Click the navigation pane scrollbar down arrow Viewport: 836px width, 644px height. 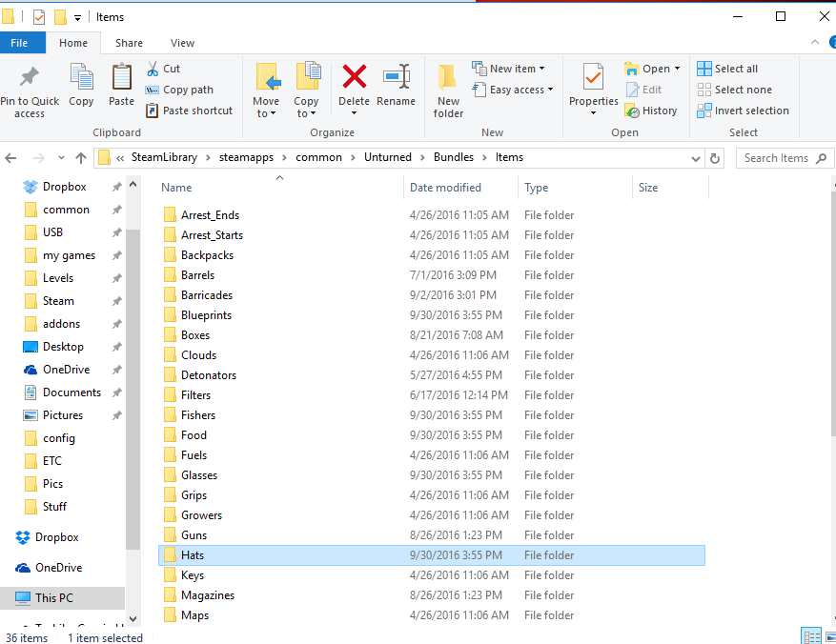coord(133,619)
